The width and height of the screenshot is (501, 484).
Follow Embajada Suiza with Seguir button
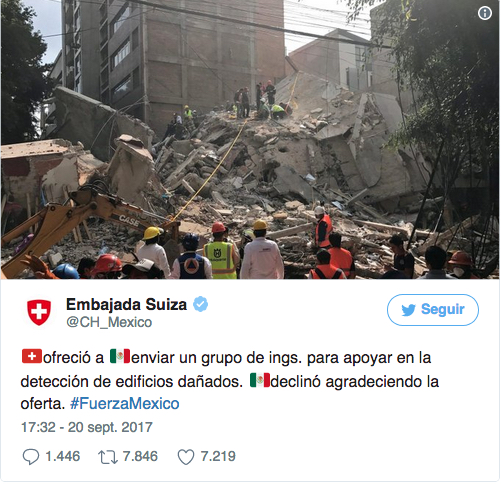(433, 310)
